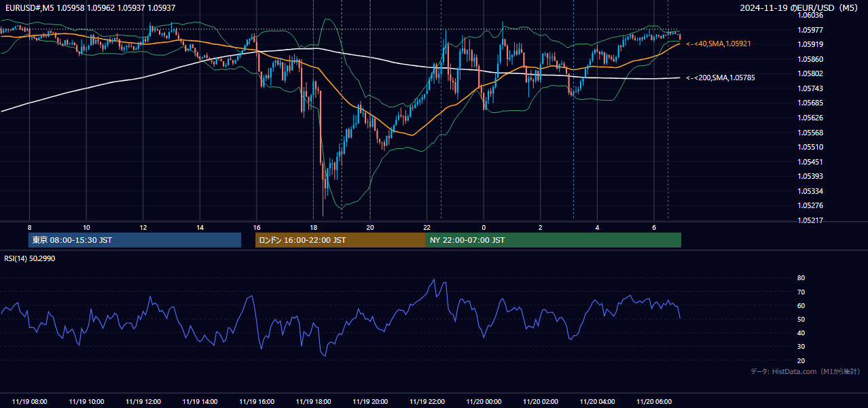Click hour tick 22 under price chart

pyautogui.click(x=427, y=227)
